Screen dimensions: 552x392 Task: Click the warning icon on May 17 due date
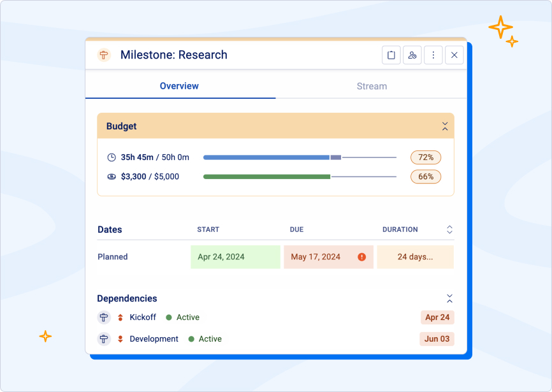(x=361, y=257)
